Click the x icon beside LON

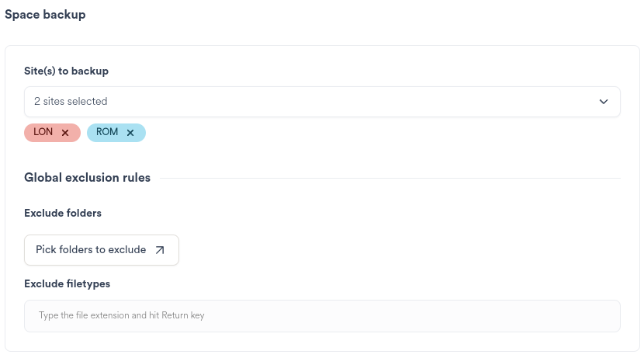click(x=65, y=133)
